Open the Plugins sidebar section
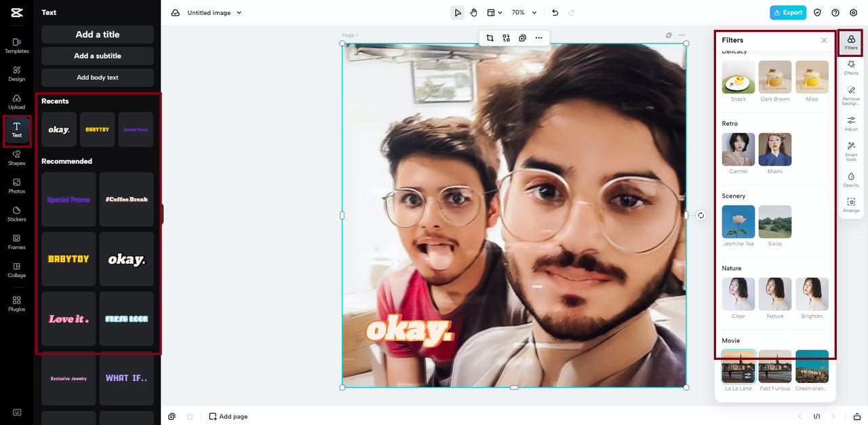 point(17,303)
